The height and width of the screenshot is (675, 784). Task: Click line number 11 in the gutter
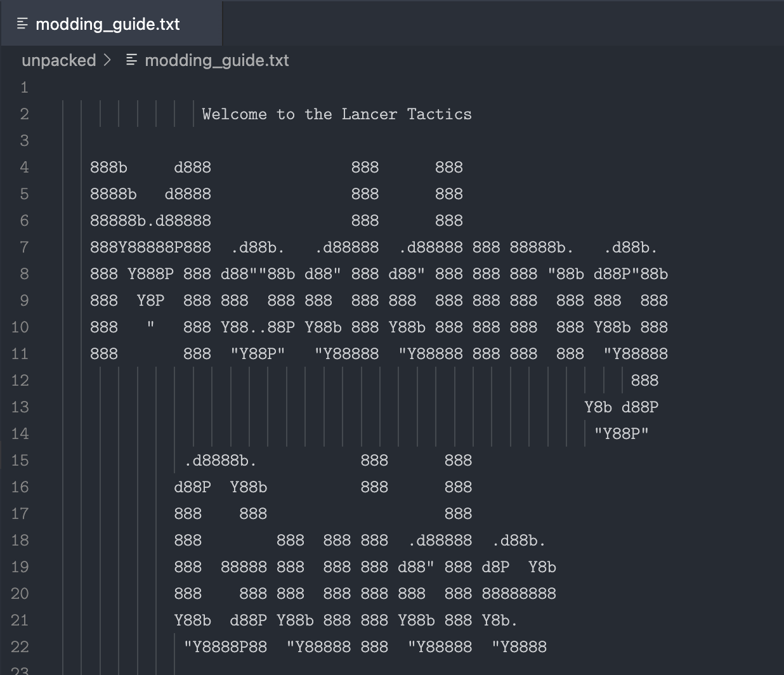20,354
